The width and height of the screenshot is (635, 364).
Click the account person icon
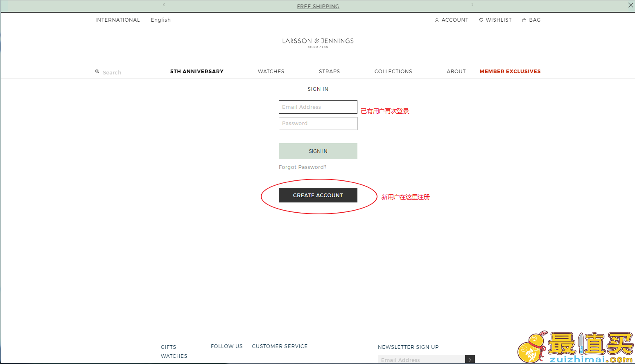437,20
